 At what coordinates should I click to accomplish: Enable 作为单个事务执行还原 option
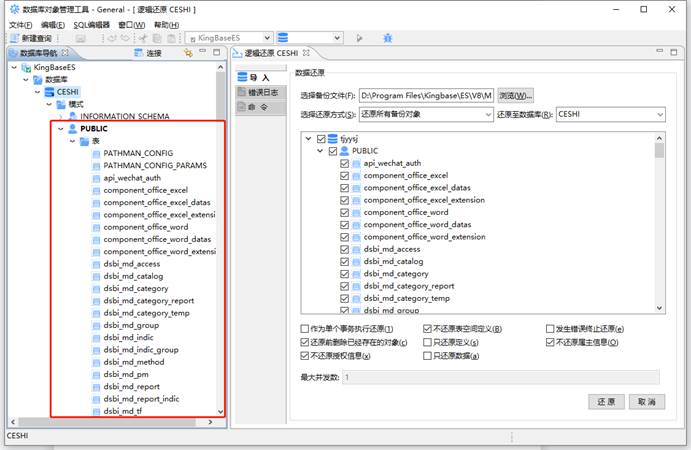(305, 329)
